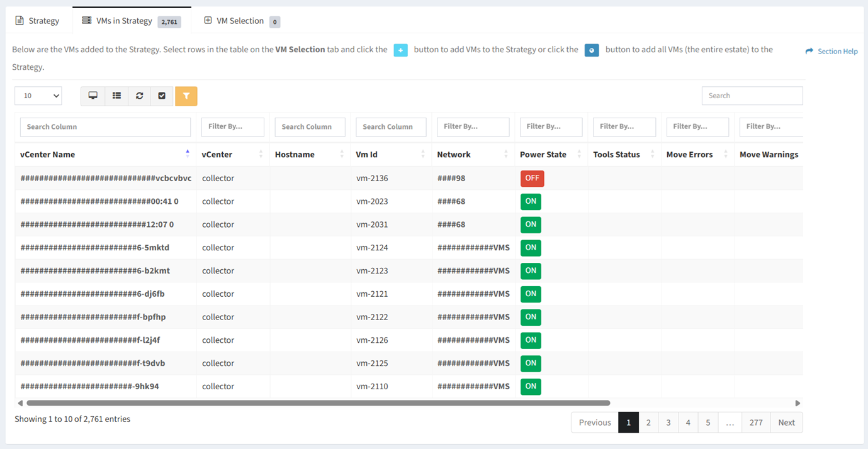Image resolution: width=868 pixels, height=449 pixels.
Task: Click the dark blue add-all icon
Action: 592,50
